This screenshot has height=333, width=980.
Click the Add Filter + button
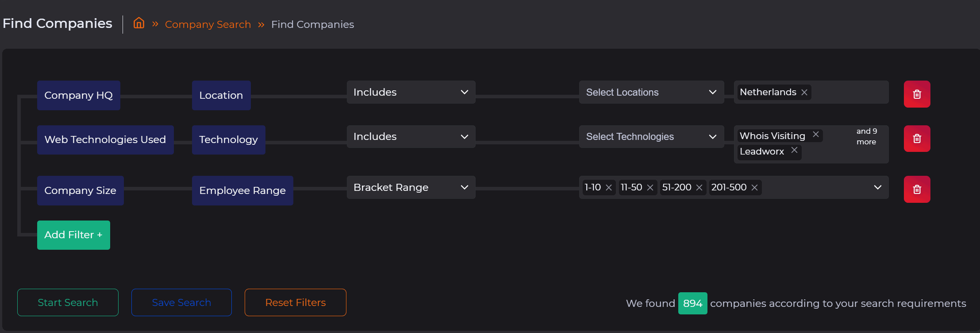pyautogui.click(x=73, y=235)
